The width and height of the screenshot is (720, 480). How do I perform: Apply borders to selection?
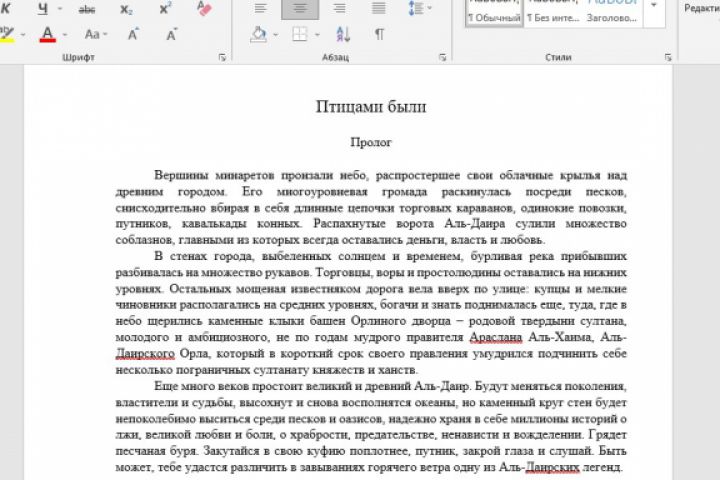tap(299, 34)
